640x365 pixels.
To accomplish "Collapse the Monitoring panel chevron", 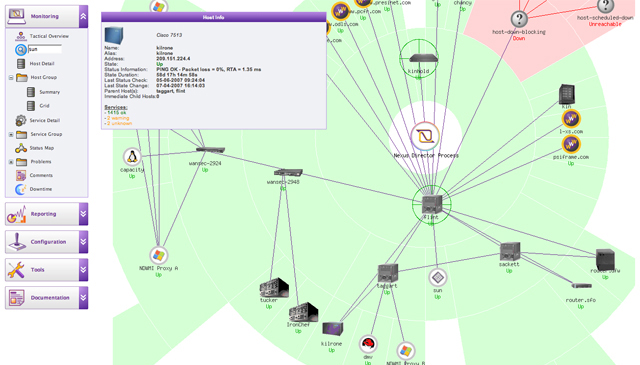I will (x=83, y=16).
